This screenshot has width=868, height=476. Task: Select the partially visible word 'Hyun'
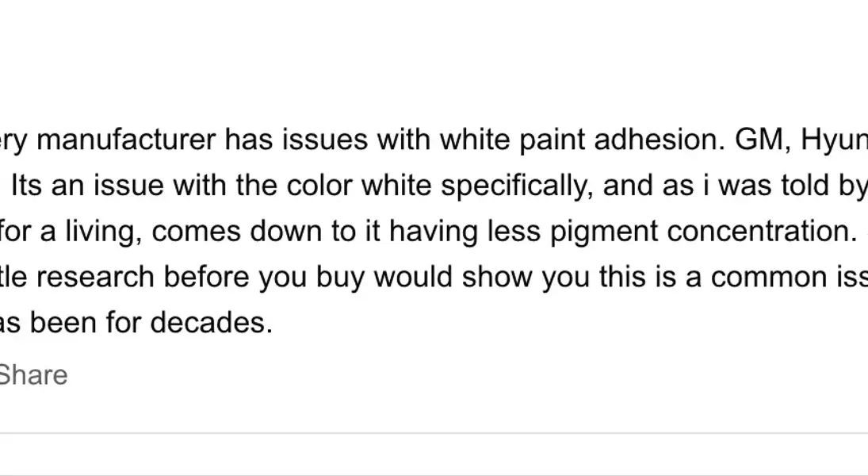(834, 140)
